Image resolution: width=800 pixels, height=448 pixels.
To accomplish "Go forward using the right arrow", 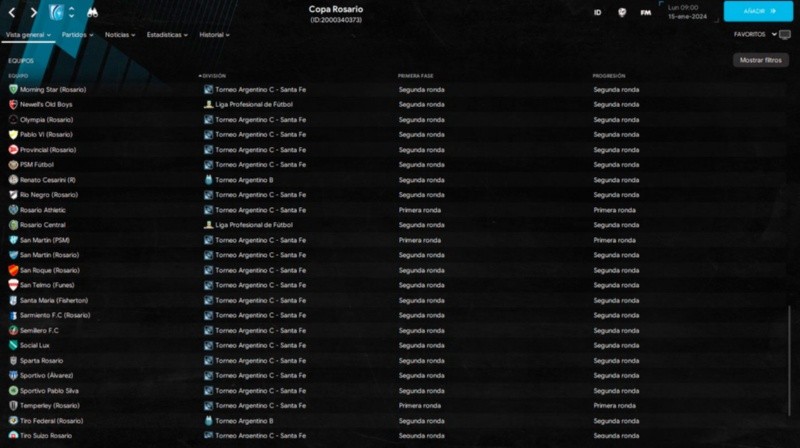I will (33, 12).
